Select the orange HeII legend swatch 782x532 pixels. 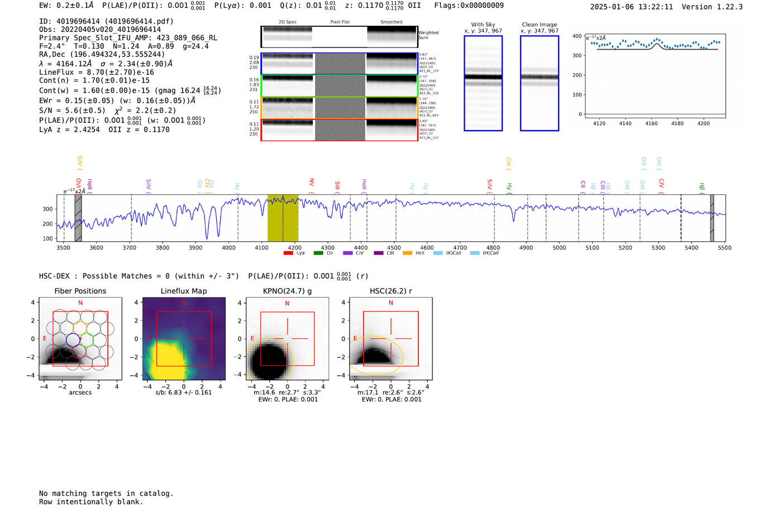coord(407,253)
